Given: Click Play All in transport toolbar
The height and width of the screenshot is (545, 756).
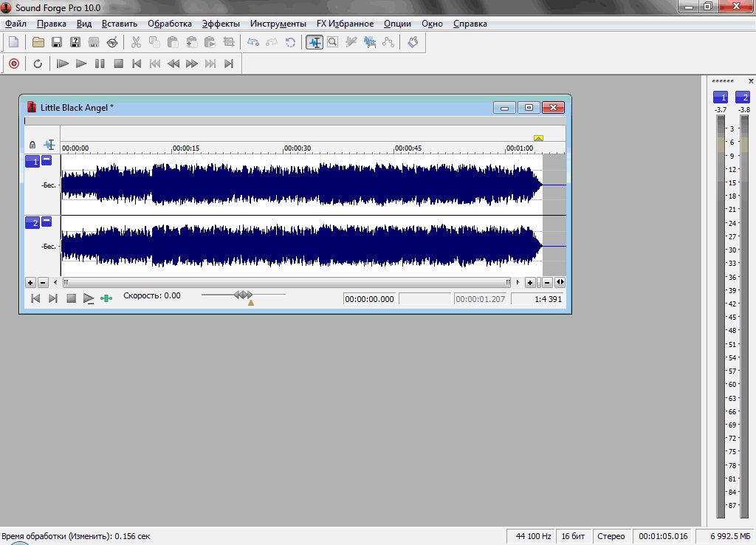Looking at the screenshot, I should pyautogui.click(x=62, y=64).
